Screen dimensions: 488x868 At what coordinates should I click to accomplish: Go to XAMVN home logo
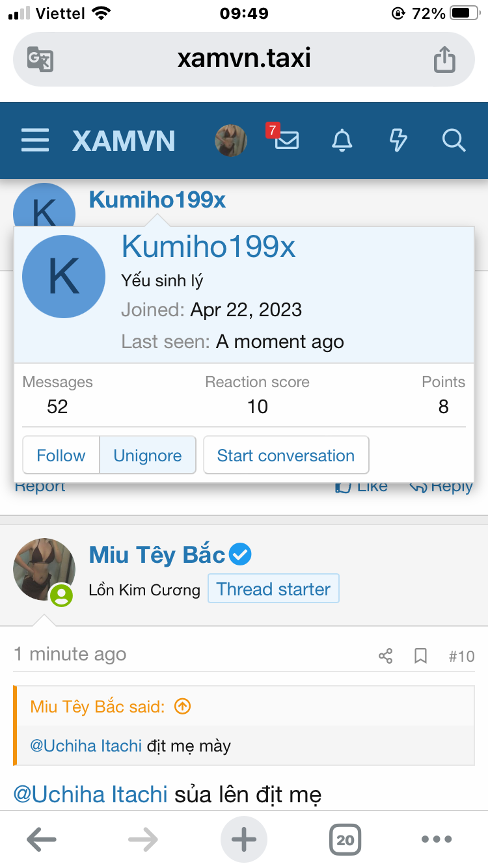click(124, 141)
